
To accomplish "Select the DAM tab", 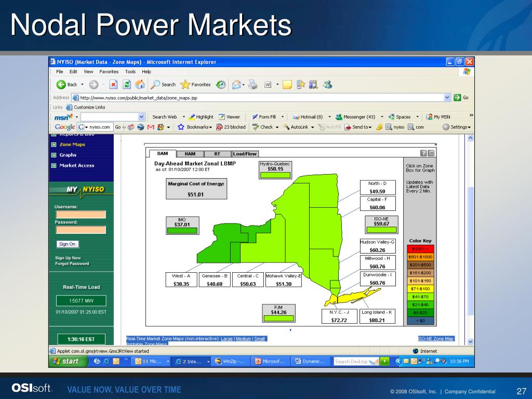I will pos(163,153).
